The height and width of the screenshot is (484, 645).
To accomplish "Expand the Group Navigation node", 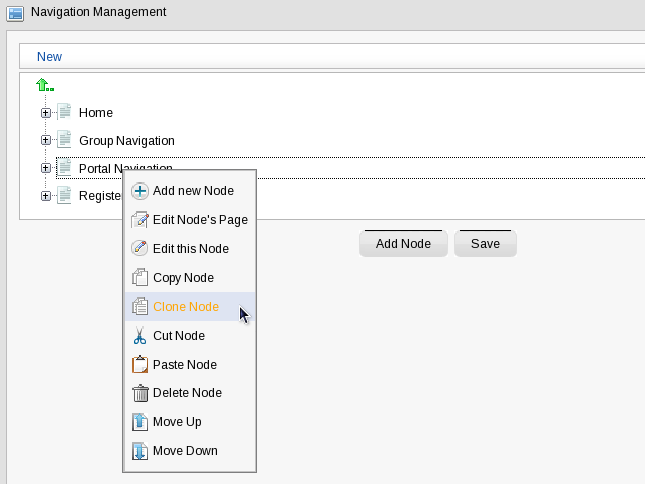I will coord(46,141).
